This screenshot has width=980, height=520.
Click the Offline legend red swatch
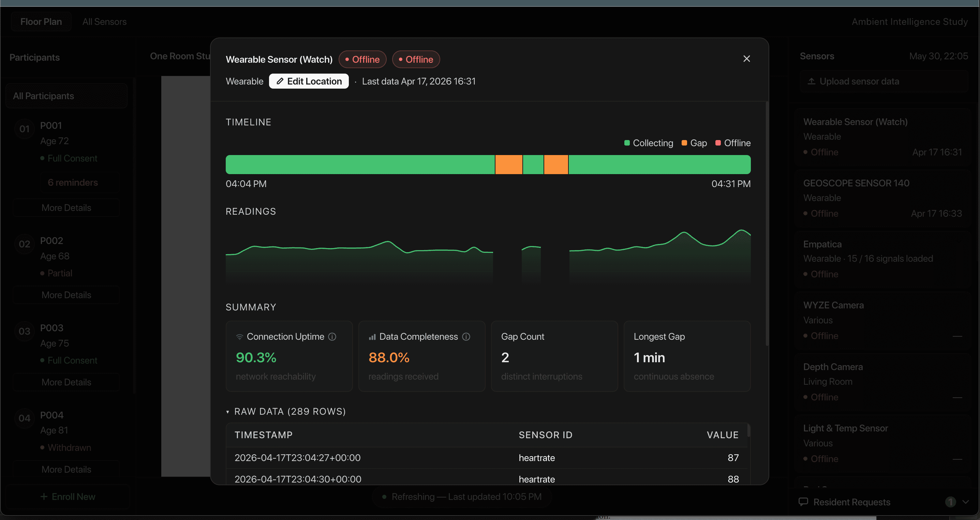[718, 143]
